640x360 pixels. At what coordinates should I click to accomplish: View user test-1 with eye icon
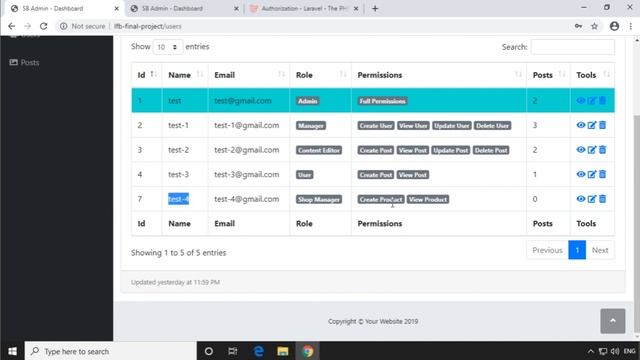pyautogui.click(x=580, y=125)
